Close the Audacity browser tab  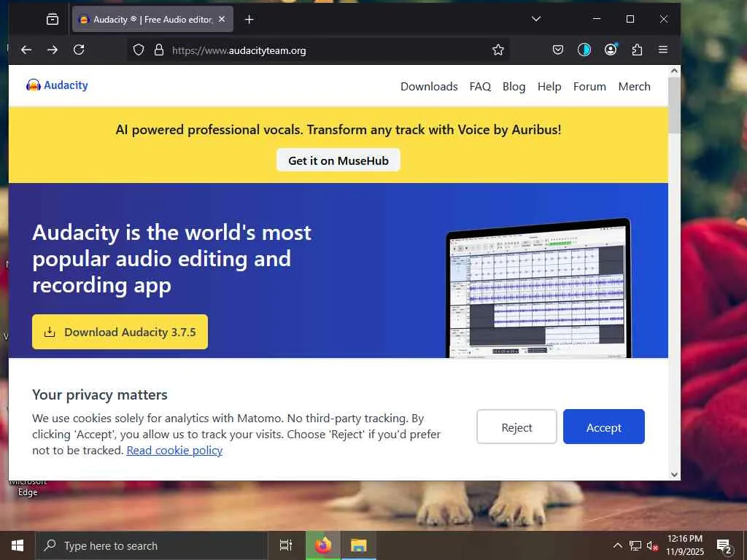tap(222, 20)
